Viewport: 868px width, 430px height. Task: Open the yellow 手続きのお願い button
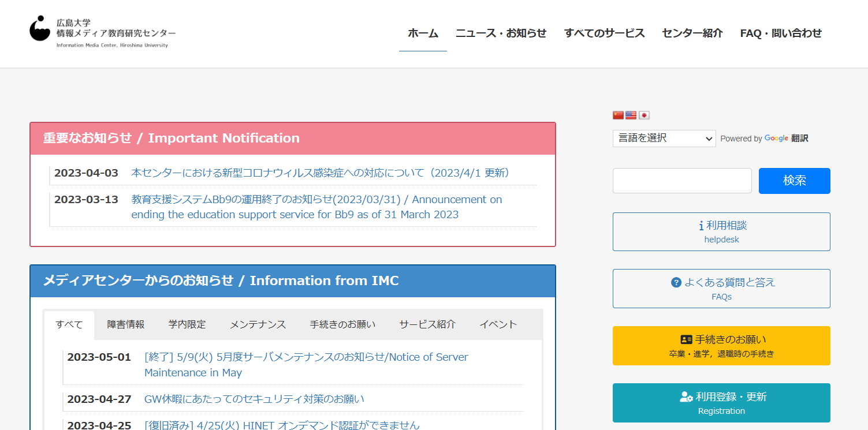pyautogui.click(x=721, y=346)
